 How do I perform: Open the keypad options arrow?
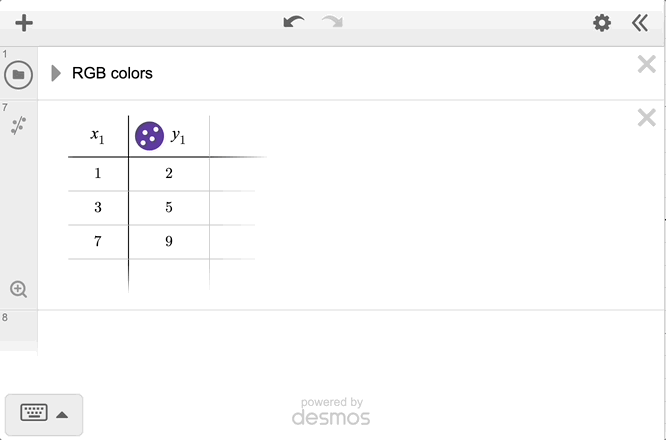pyautogui.click(x=62, y=414)
